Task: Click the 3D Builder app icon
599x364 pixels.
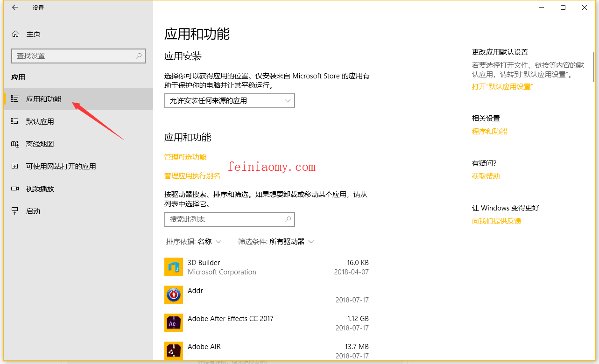Action: tap(173, 266)
